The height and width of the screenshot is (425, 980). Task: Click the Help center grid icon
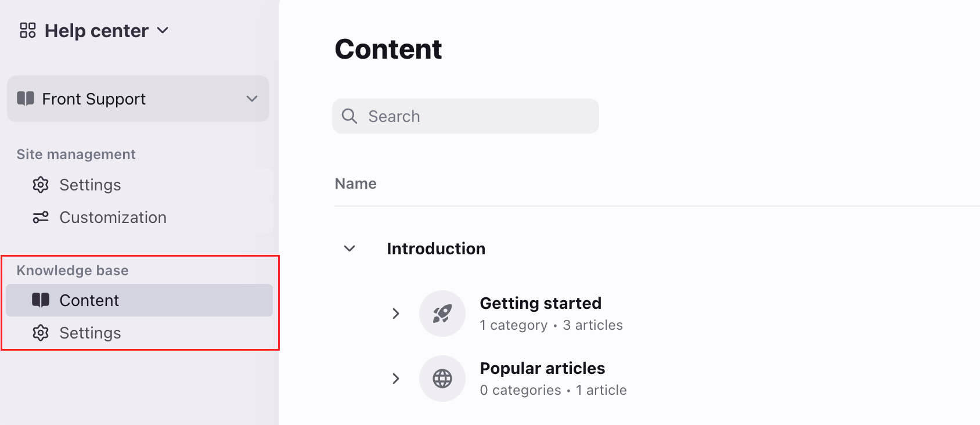tap(28, 30)
